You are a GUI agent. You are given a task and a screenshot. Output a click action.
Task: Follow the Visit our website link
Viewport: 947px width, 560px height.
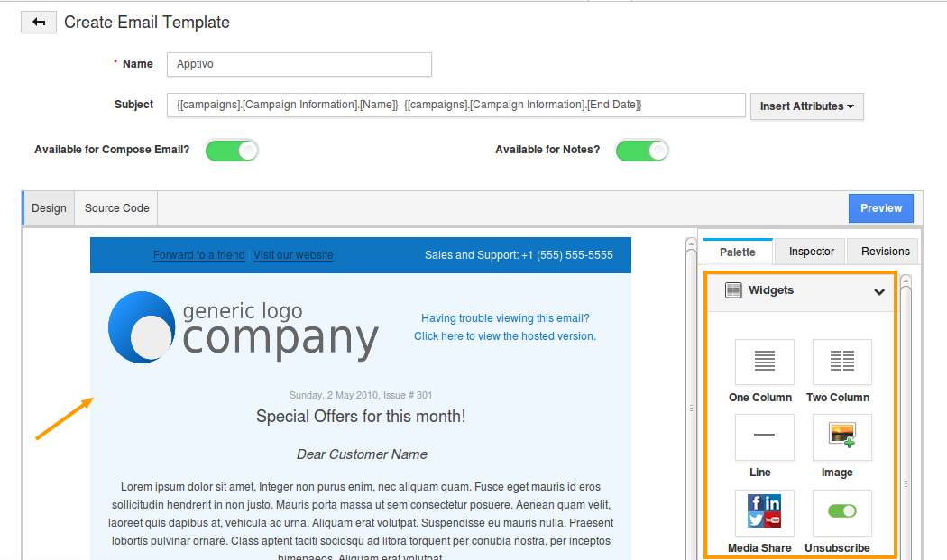point(293,255)
